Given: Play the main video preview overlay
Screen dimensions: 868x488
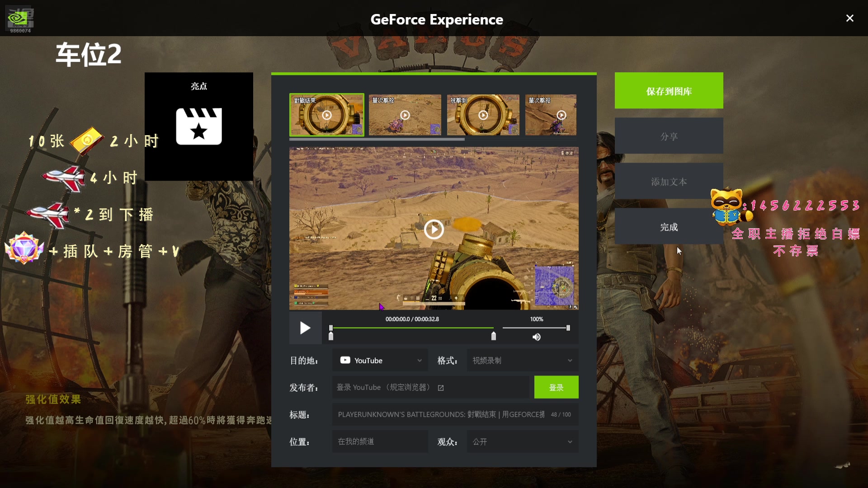Looking at the screenshot, I should [x=434, y=230].
